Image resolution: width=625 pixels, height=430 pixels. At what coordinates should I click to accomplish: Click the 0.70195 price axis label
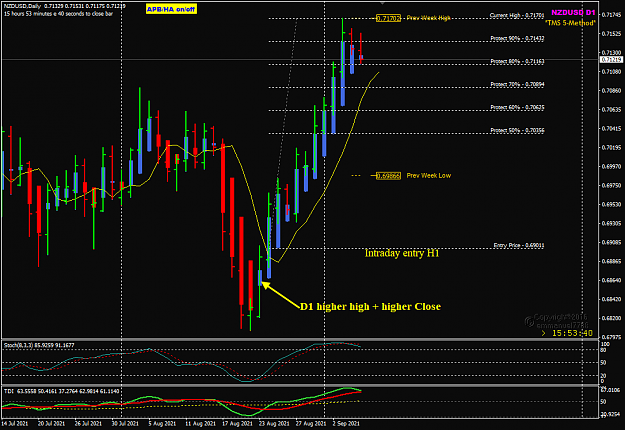click(612, 148)
